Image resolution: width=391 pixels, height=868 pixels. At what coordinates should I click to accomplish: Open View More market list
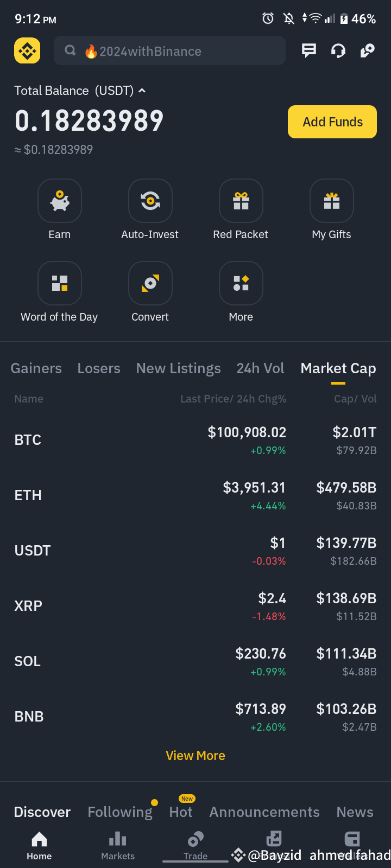(195, 756)
